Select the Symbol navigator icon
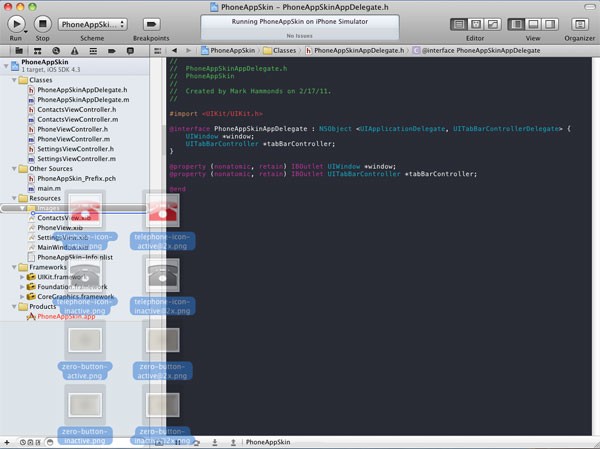600x449 pixels. pos(38,51)
